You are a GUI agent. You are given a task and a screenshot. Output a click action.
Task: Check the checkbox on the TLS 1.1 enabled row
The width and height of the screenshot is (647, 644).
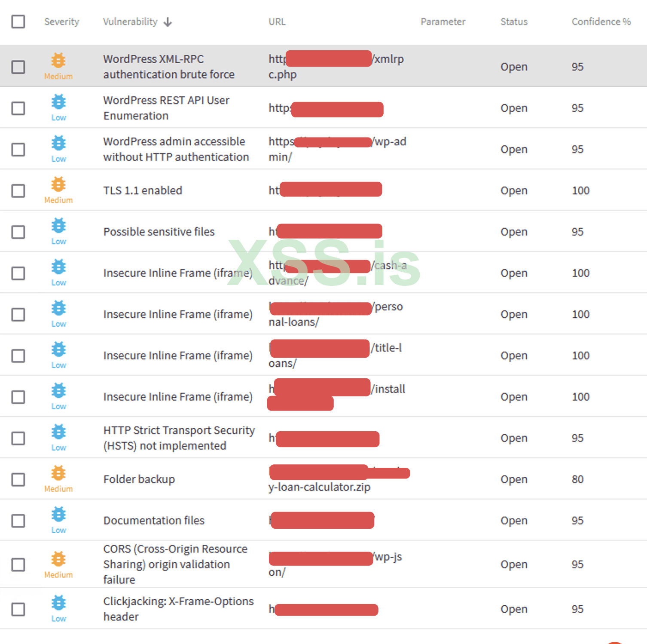point(18,190)
